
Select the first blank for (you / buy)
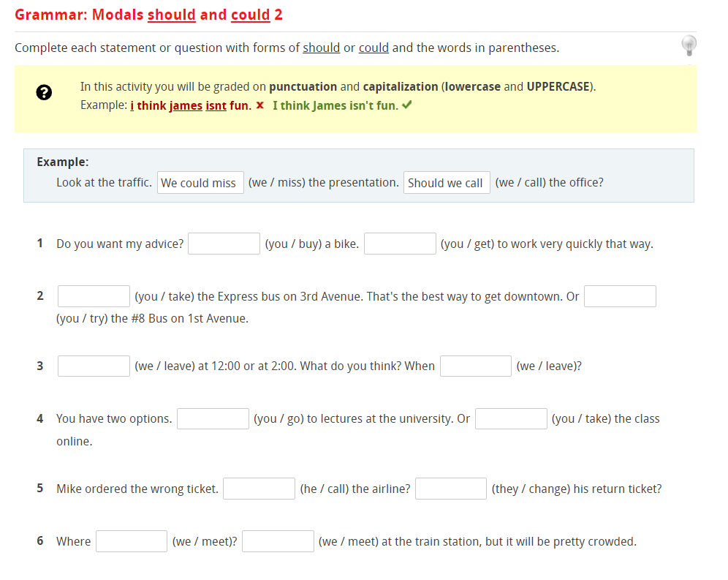point(224,244)
